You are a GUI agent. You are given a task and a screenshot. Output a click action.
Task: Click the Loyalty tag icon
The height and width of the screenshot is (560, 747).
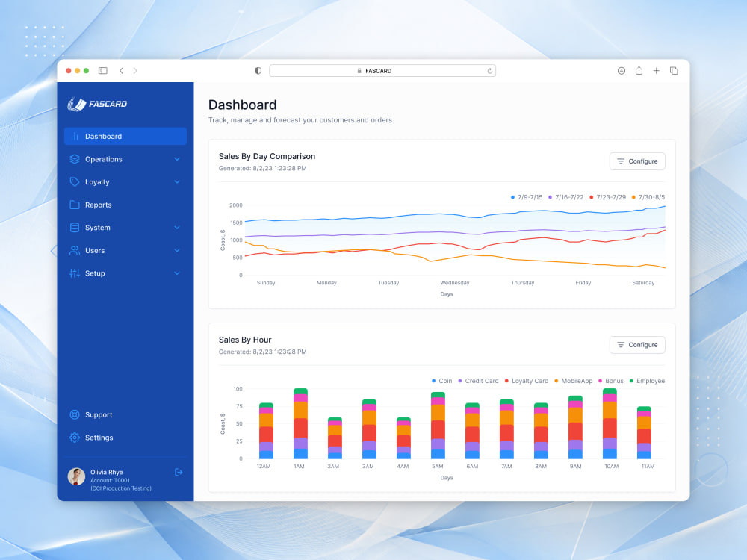click(75, 182)
